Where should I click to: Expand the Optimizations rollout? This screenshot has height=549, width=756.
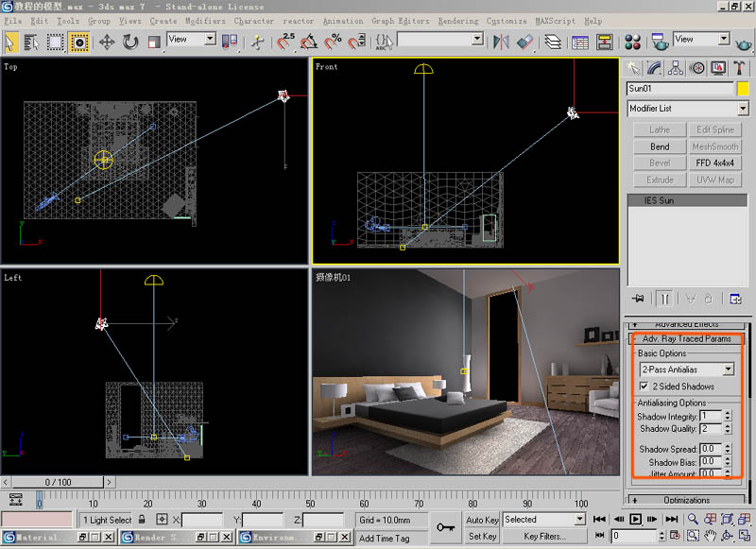687,500
